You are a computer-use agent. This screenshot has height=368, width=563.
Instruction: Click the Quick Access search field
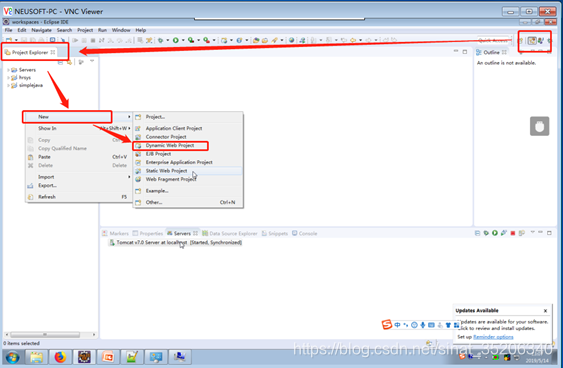(494, 40)
